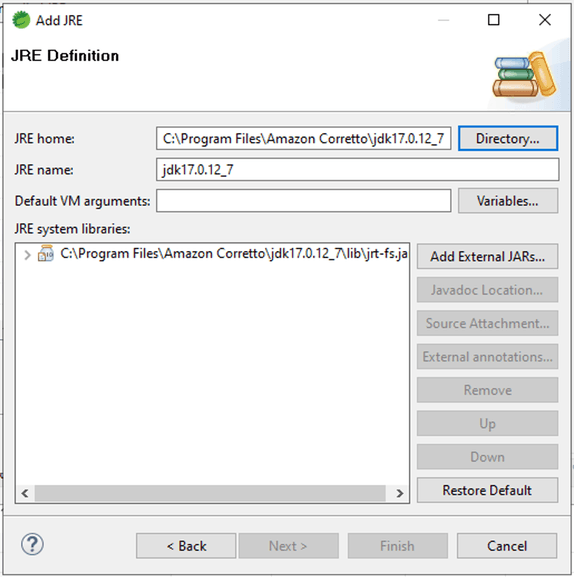The width and height of the screenshot is (574, 577).
Task: Go back with the < Back button
Action: [x=186, y=546]
